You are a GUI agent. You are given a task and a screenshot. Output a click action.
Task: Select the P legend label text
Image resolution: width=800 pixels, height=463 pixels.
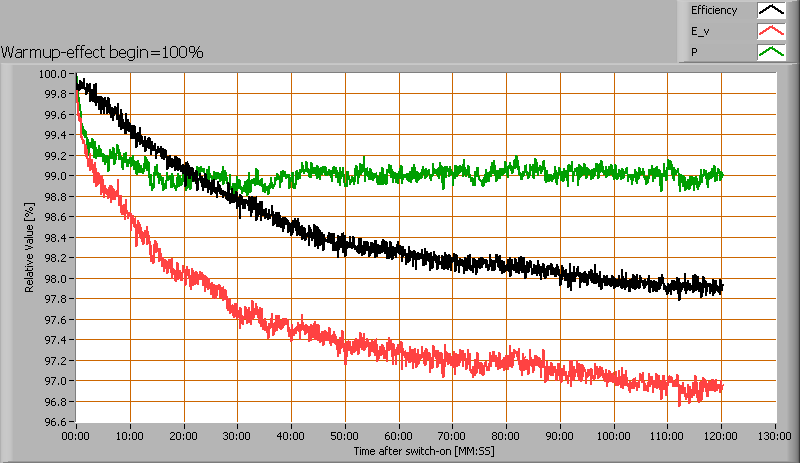(x=694, y=51)
